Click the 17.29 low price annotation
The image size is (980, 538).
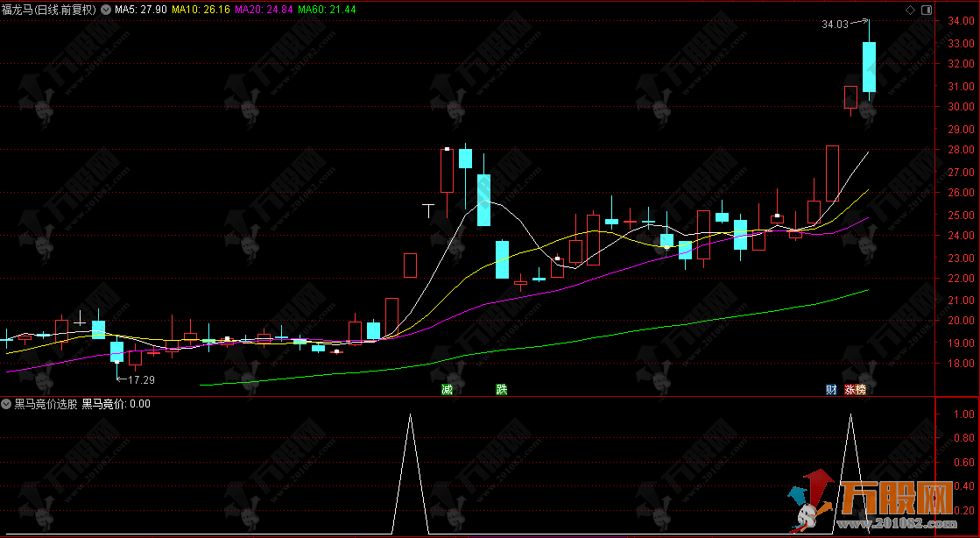point(141,379)
